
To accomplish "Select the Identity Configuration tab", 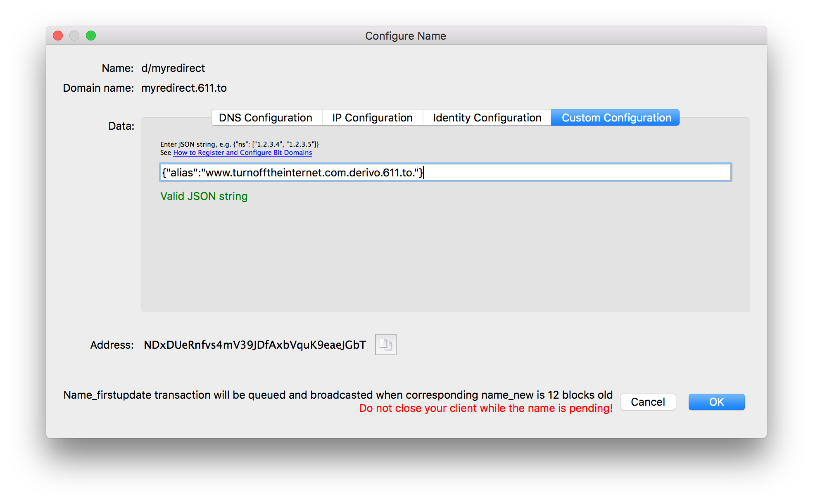I will (x=487, y=118).
